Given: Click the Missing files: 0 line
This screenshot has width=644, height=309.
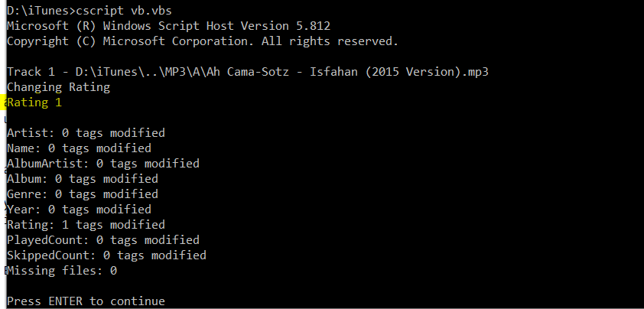Looking at the screenshot, I should pos(62,271).
